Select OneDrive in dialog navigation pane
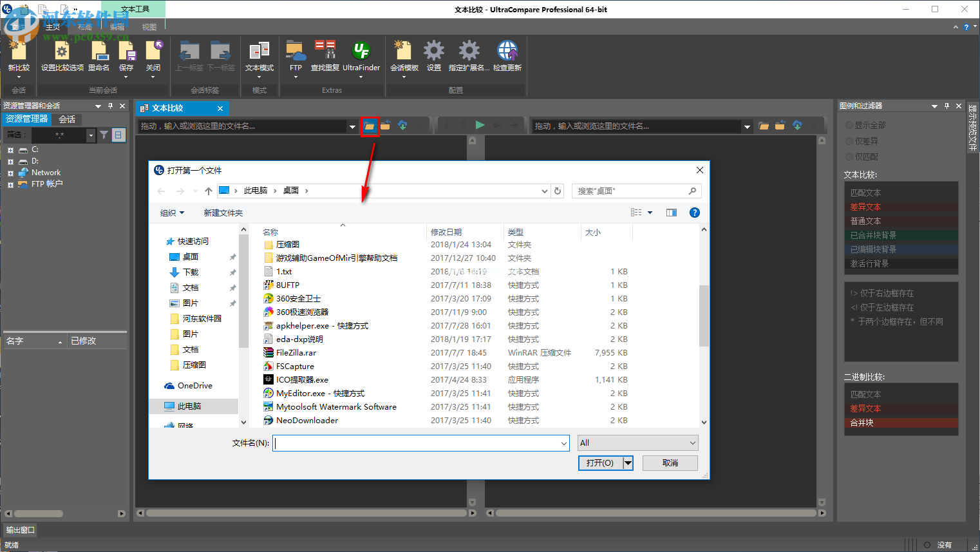The width and height of the screenshot is (980, 552). pos(194,385)
